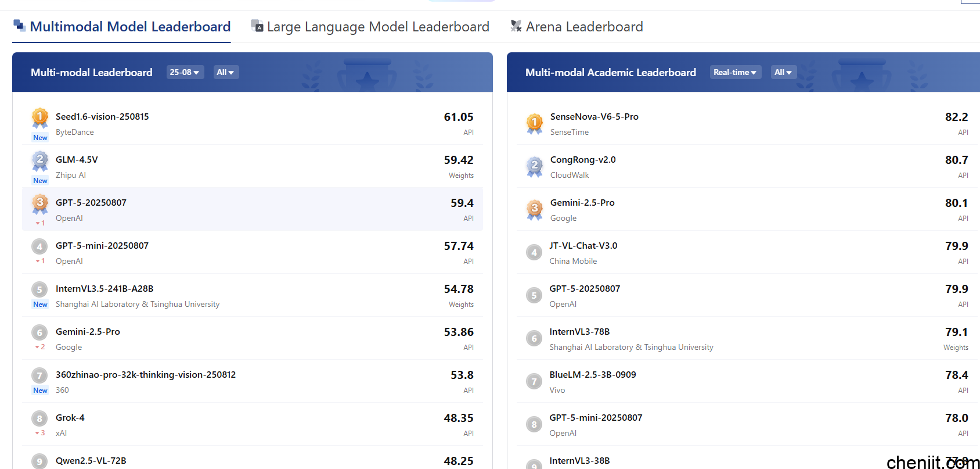Image resolution: width=980 pixels, height=469 pixels.
Task: Click the rank 7 badge beside BlueLM-2.5-3B-0909
Action: coord(534,381)
